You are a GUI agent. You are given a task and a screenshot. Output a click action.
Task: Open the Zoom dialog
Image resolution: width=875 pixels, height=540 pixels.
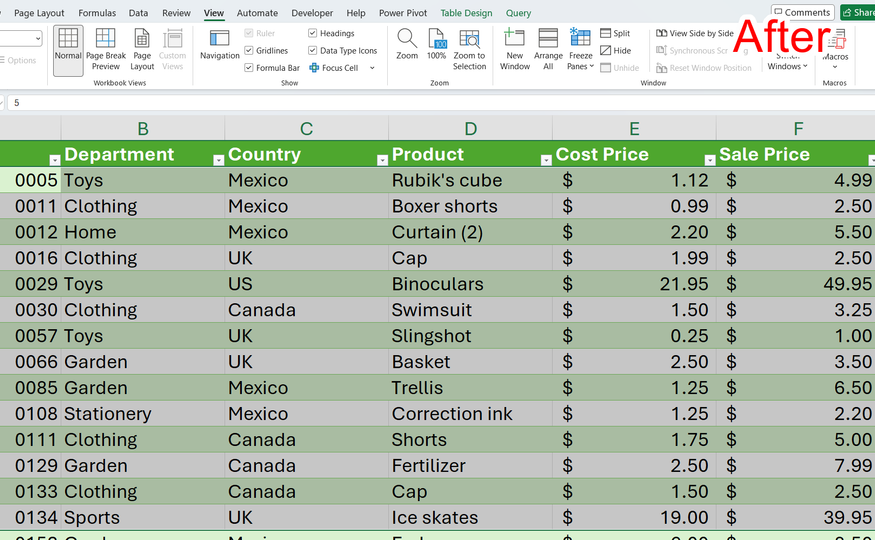[407, 45]
